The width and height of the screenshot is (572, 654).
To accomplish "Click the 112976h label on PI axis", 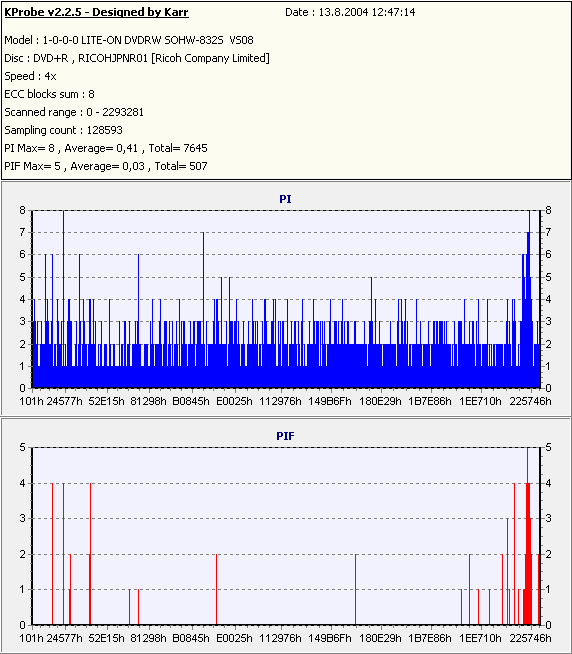I will (280, 401).
